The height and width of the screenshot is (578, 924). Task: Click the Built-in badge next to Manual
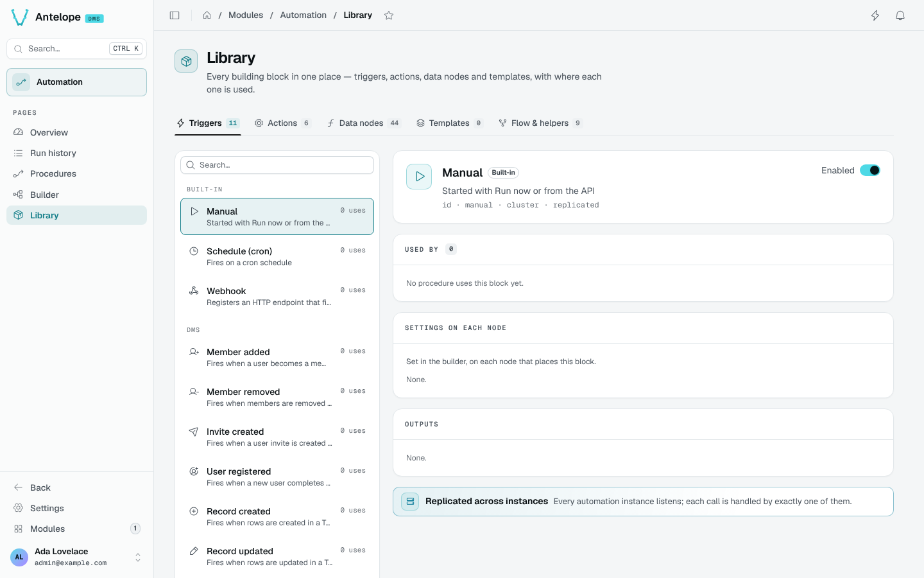[503, 173]
